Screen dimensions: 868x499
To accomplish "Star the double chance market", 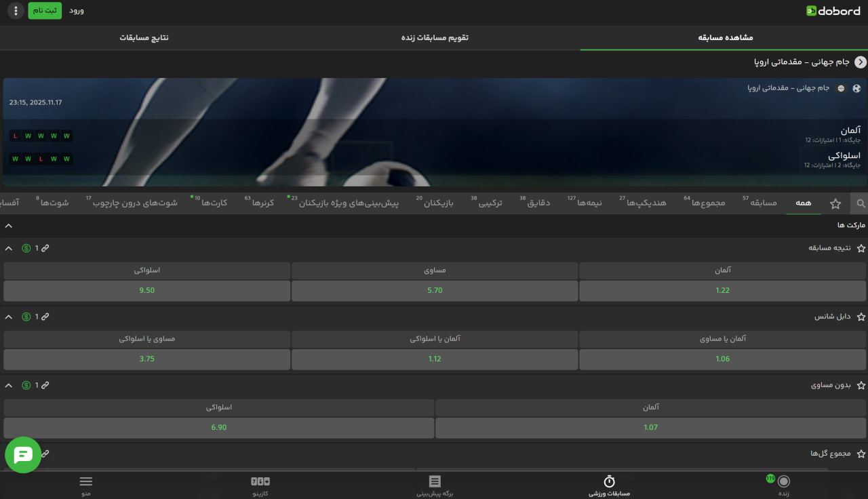I will pyautogui.click(x=861, y=317).
